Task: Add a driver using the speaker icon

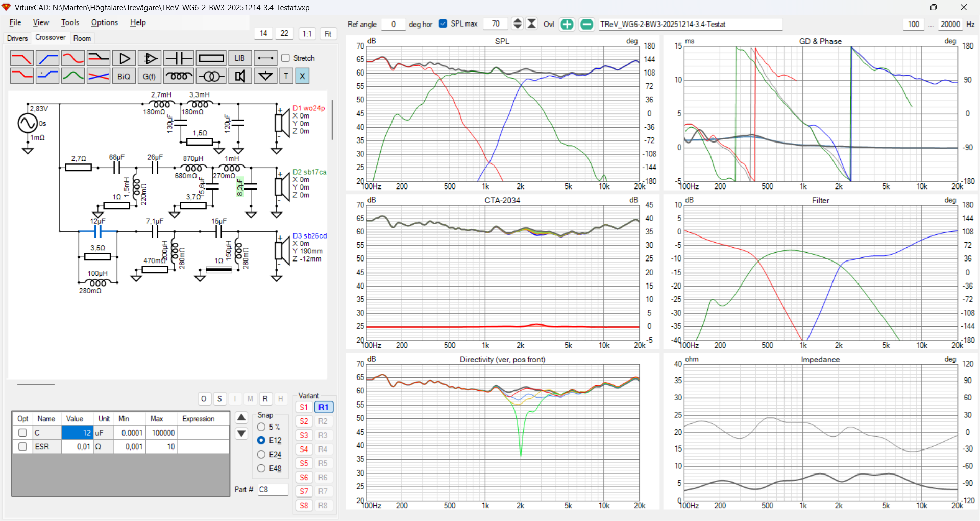Action: (x=240, y=76)
